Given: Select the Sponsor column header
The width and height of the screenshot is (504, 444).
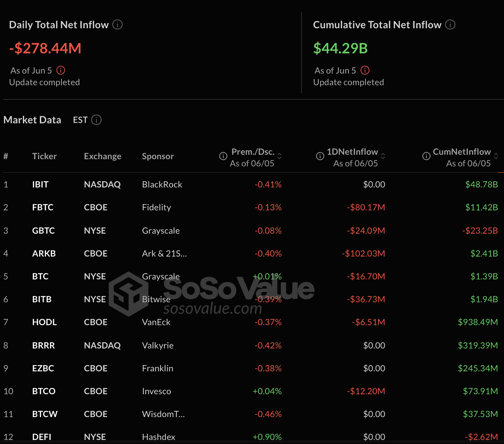Looking at the screenshot, I should (158, 156).
